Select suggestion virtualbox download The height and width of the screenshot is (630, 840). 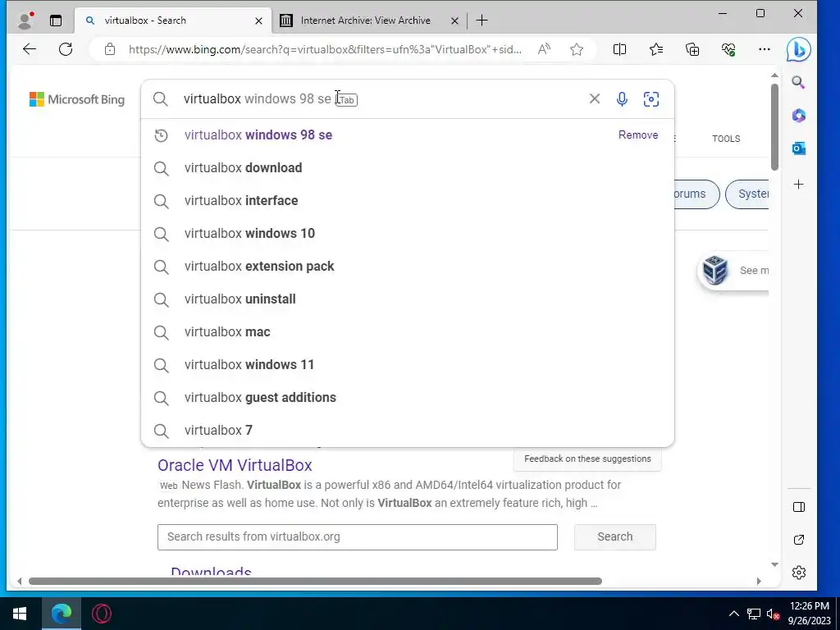click(407, 167)
